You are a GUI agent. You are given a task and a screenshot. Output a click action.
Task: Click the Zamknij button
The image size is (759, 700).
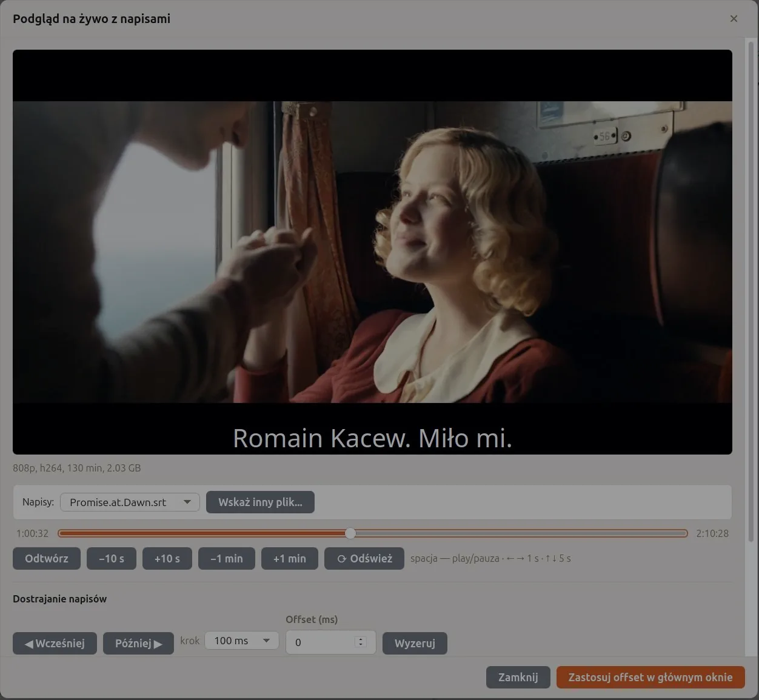tap(518, 677)
